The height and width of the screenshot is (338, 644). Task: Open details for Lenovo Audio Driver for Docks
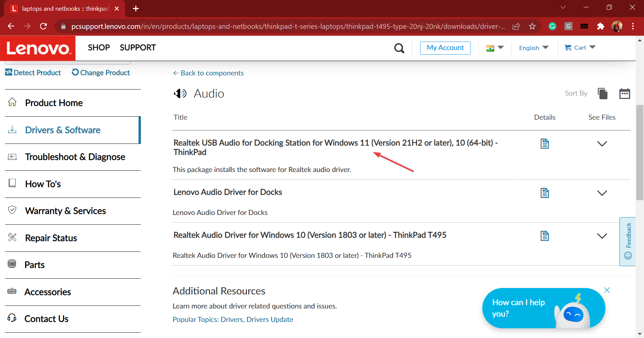[545, 193]
